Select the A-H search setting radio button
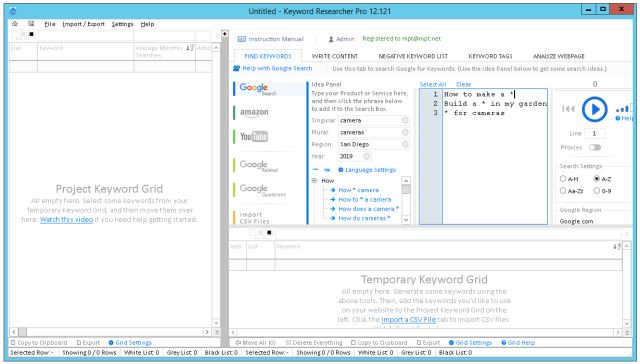 [x=563, y=179]
